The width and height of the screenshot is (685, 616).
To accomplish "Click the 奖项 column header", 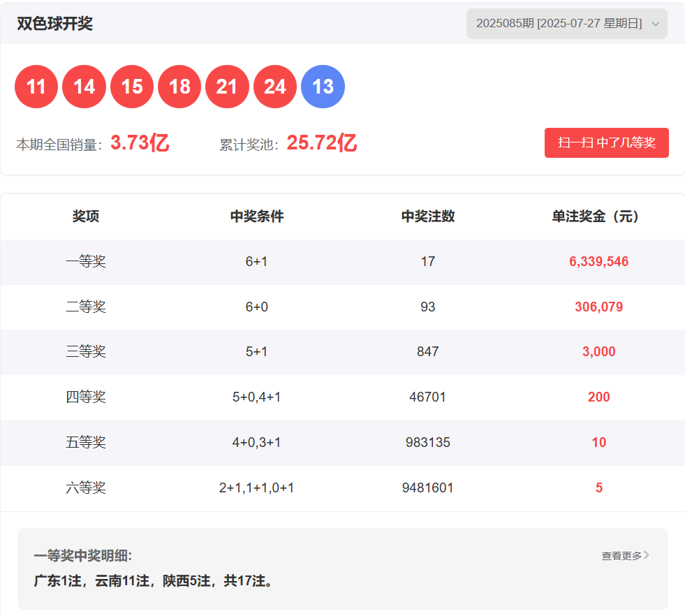I will [86, 217].
